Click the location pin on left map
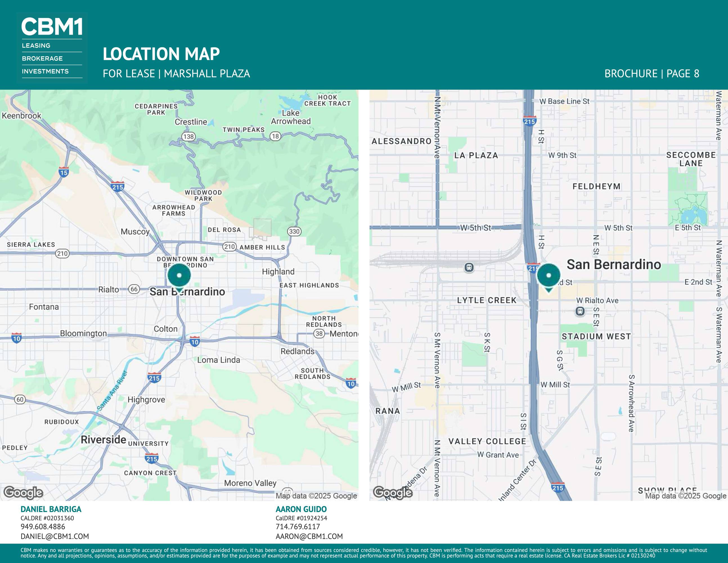 point(179,276)
